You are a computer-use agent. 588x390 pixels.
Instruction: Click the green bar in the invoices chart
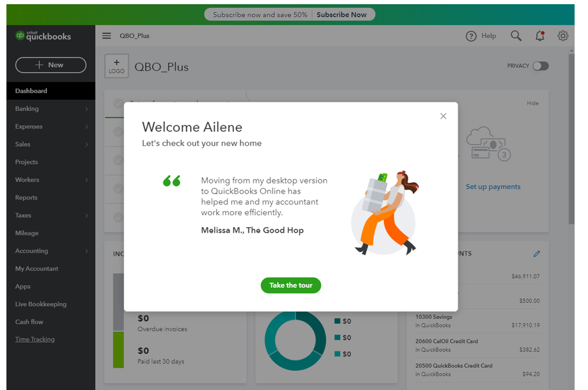point(118,349)
